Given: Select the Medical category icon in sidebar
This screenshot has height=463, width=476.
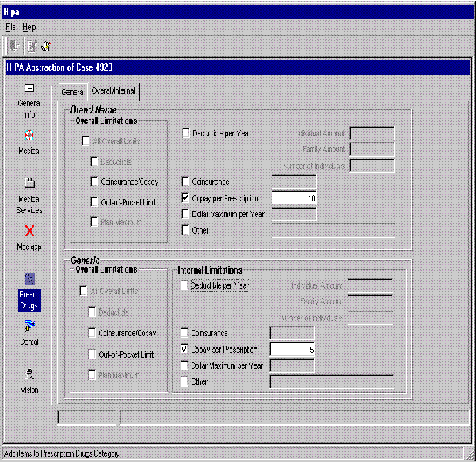Looking at the screenshot, I should 29,136.
